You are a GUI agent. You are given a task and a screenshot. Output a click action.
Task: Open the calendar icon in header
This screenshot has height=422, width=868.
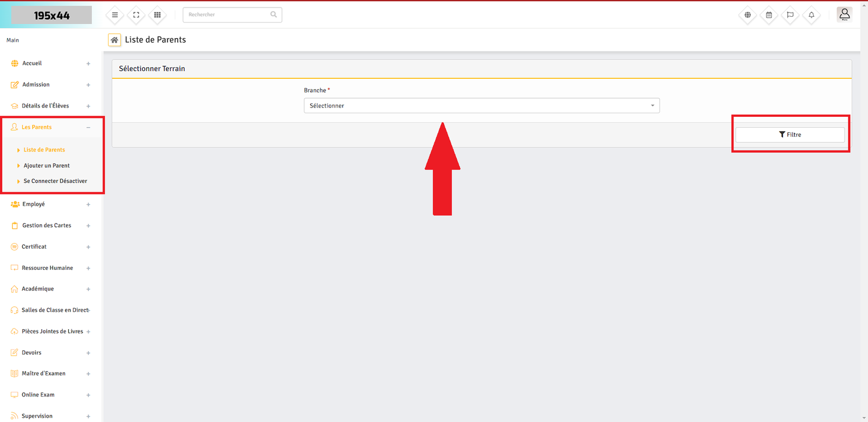(x=769, y=15)
